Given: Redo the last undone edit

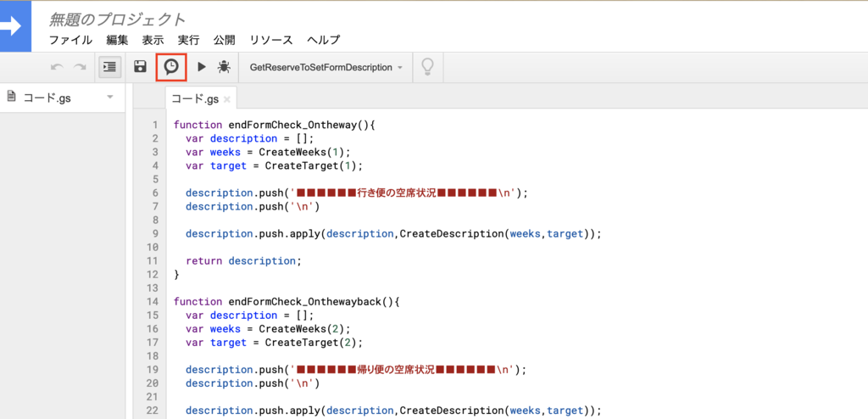Looking at the screenshot, I should (x=81, y=67).
